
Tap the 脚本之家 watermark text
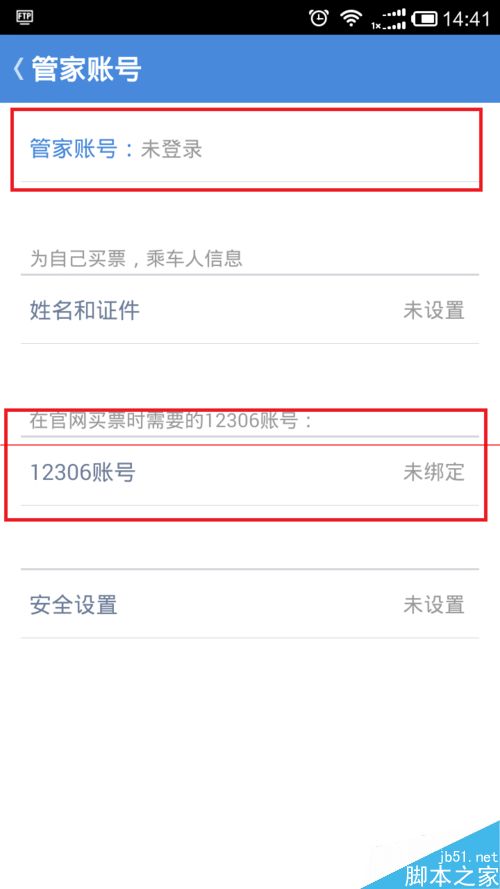coord(452,875)
